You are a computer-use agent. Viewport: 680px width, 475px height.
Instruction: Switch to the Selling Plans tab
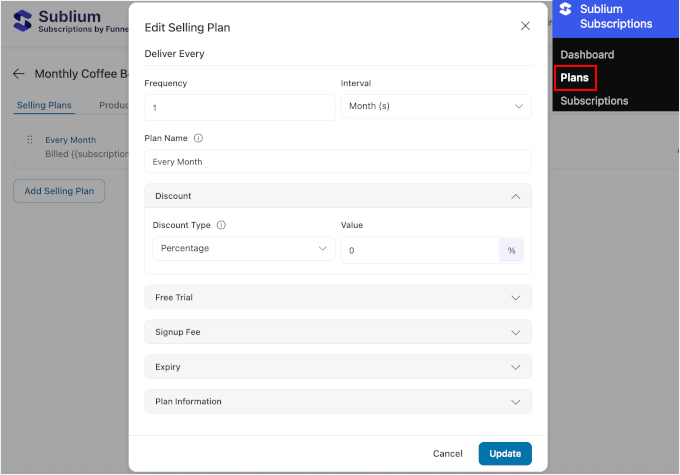pos(44,105)
